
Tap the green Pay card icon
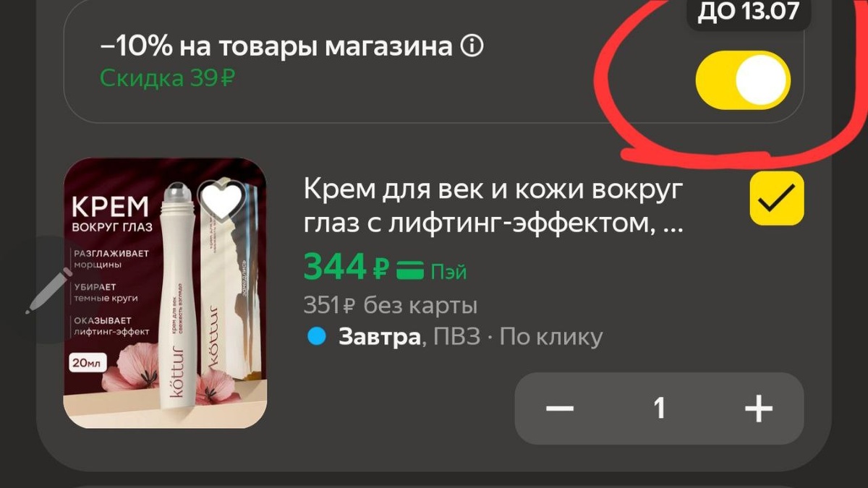412,271
